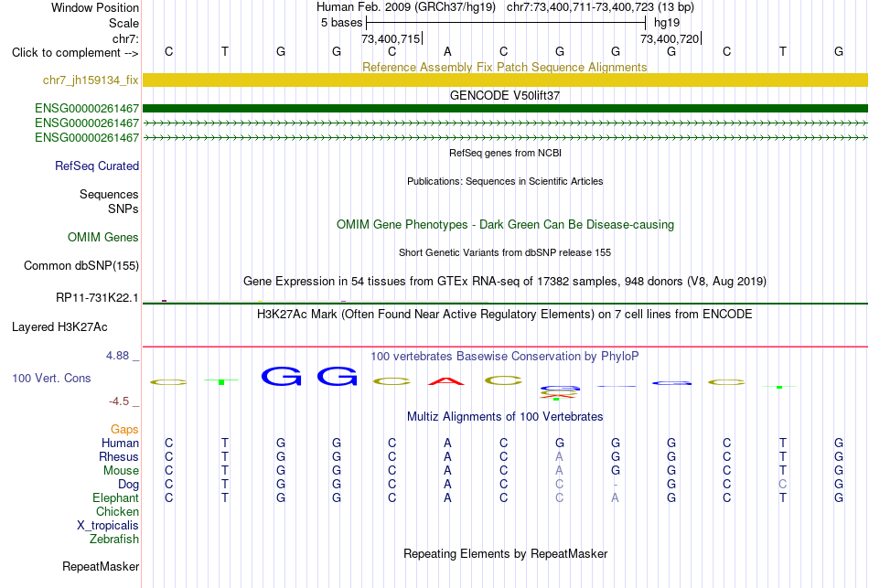Select the X_tropicalis species row label
869x588 pixels.
click(x=108, y=526)
